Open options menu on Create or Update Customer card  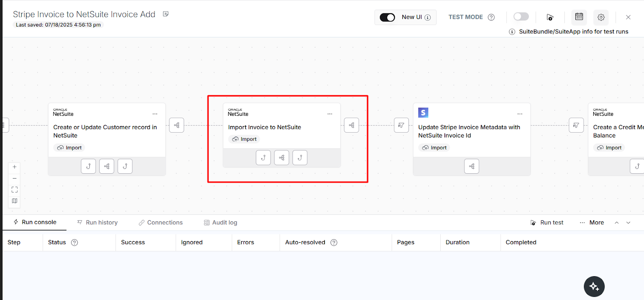pos(155,114)
